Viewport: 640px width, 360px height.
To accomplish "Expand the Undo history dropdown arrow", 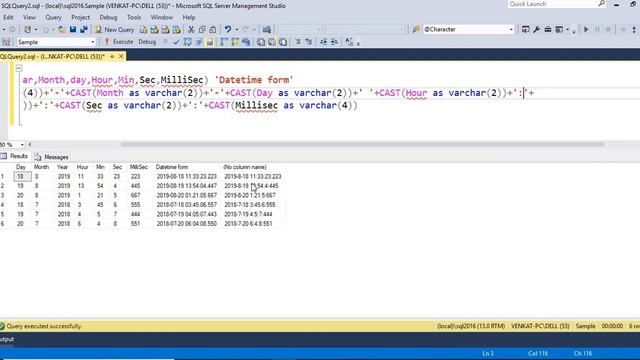I will pyautogui.click(x=236, y=29).
